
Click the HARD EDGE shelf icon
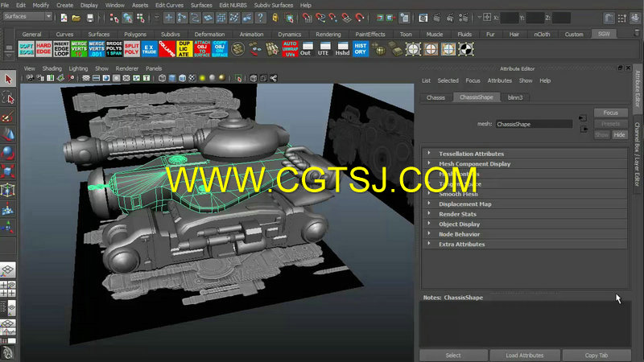coord(43,49)
